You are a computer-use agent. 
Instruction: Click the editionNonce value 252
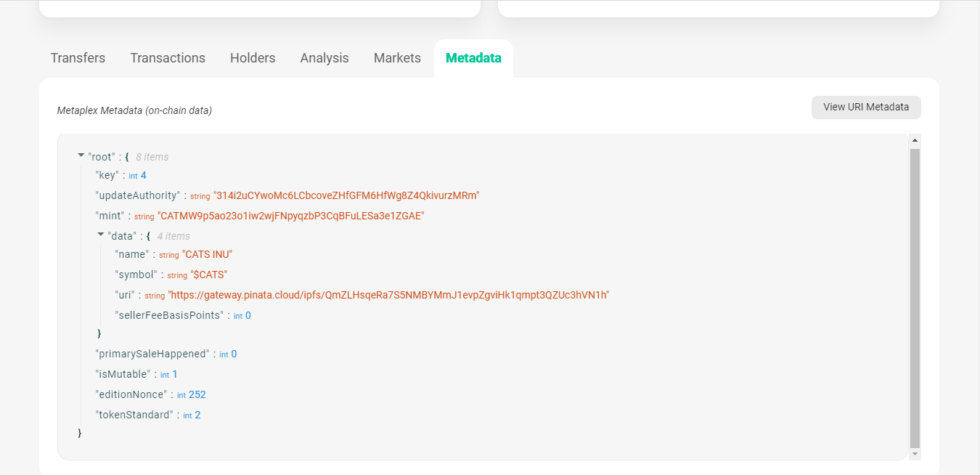click(200, 394)
